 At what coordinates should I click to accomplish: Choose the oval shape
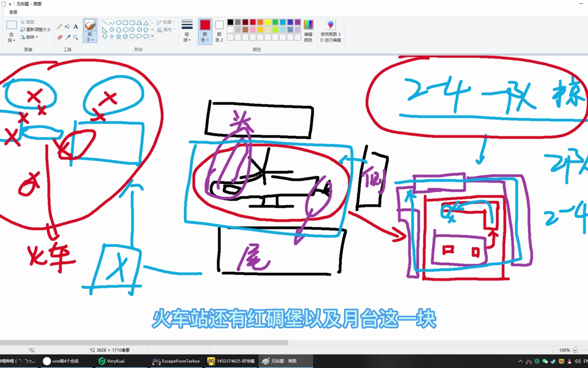pyautogui.click(x=119, y=23)
